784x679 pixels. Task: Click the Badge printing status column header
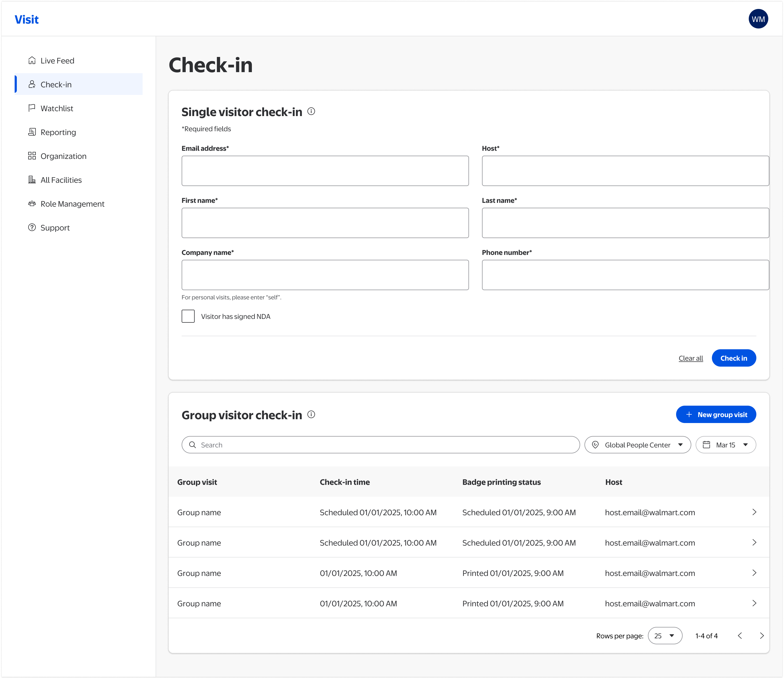502,482
